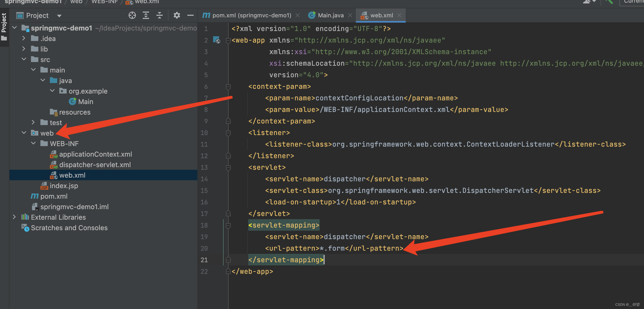
Task: Switch to the Main.java tab
Action: [x=330, y=16]
